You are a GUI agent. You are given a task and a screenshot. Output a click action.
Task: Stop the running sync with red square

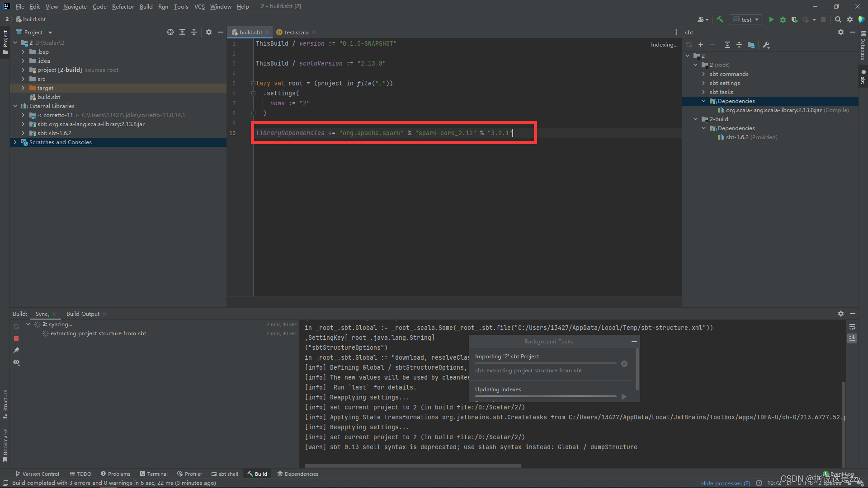16,338
